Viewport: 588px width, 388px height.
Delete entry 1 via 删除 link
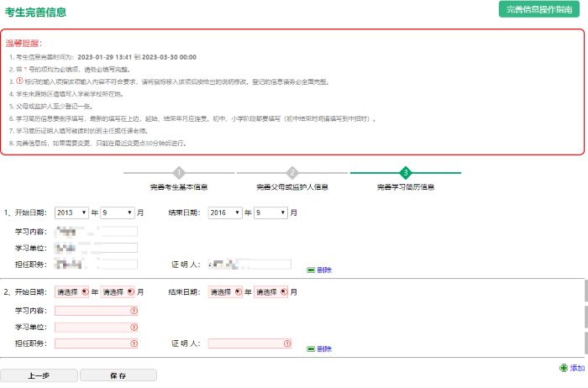coord(324,270)
